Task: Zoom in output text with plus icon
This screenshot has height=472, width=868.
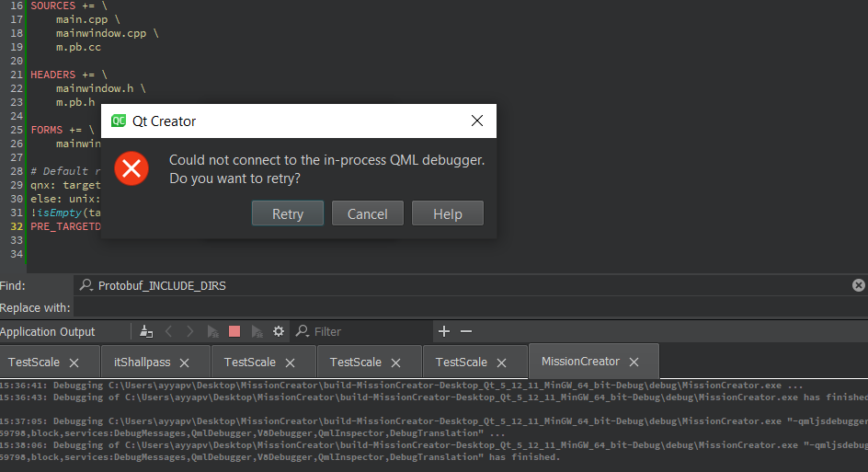Action: tap(444, 331)
